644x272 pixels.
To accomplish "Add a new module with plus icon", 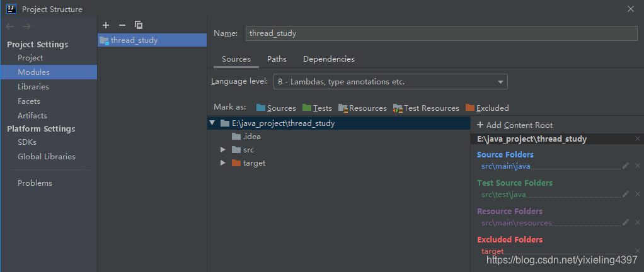I will pos(106,25).
